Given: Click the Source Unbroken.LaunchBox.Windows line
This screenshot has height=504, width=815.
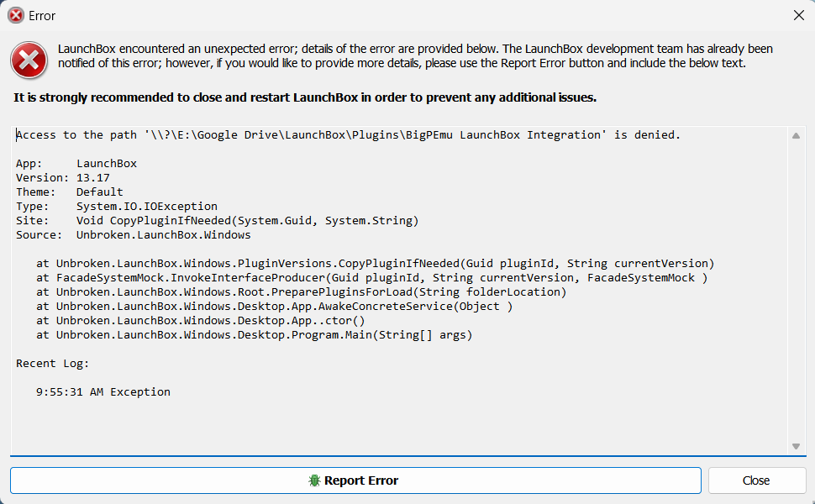Looking at the screenshot, I should tap(133, 235).
